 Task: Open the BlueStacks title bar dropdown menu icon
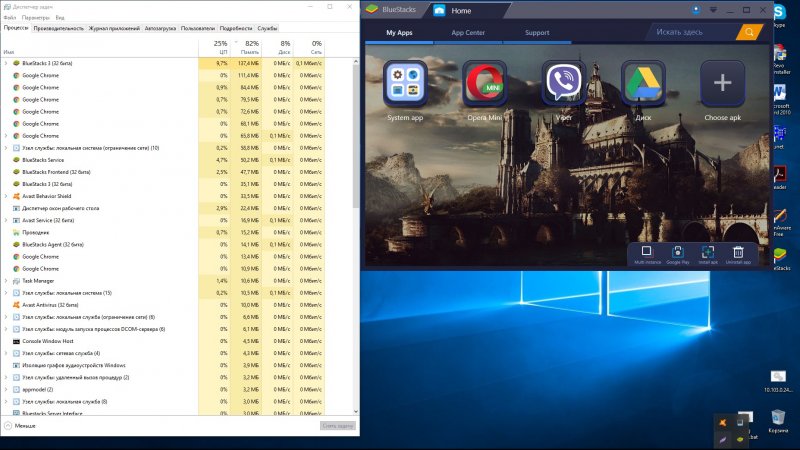pyautogui.click(x=713, y=10)
